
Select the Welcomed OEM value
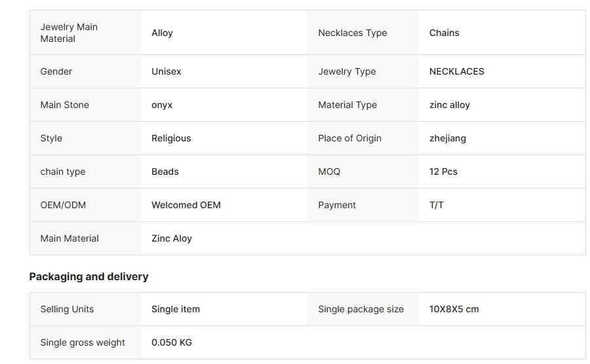tap(186, 205)
